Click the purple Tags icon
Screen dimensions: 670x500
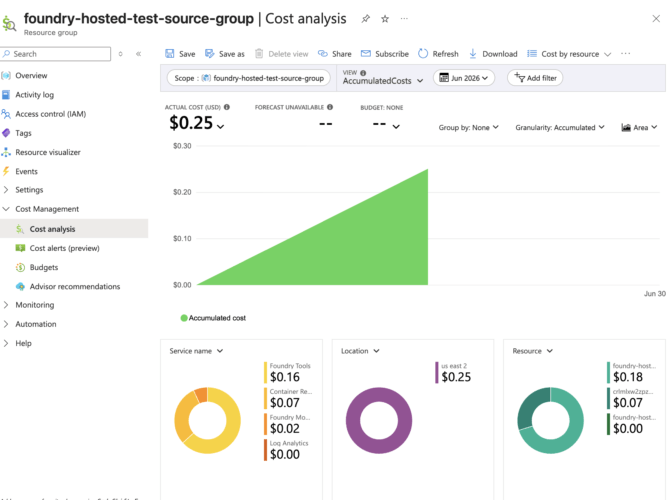[6, 133]
